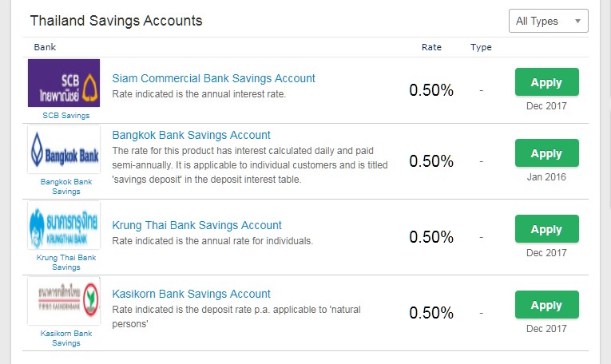
Task: Click the Type column header
Action: coord(481,47)
